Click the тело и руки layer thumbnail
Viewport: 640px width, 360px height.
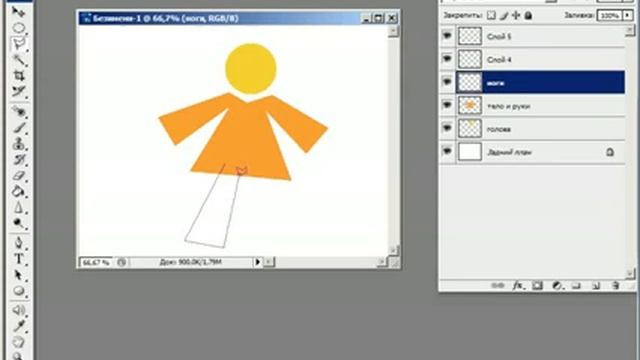coord(470,106)
